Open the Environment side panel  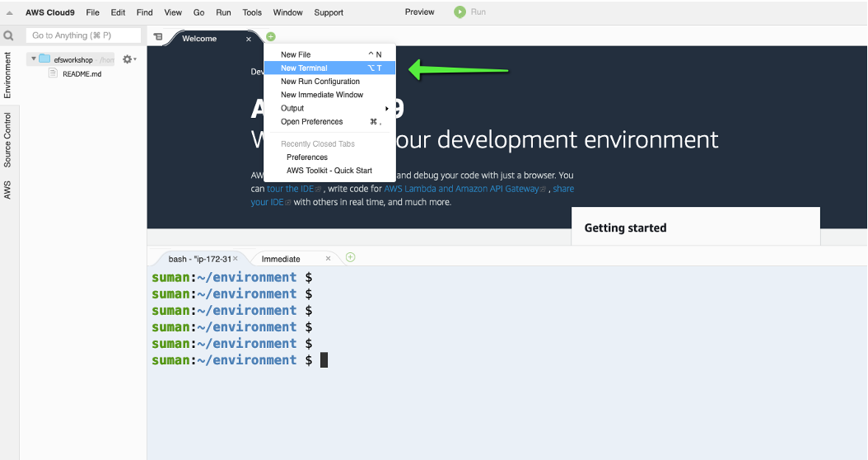pos(7,75)
